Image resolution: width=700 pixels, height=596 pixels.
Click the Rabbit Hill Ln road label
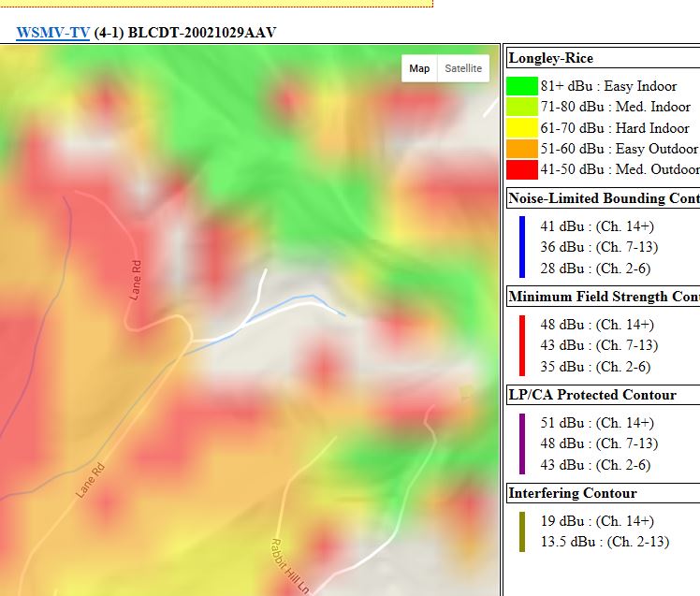coord(288,564)
